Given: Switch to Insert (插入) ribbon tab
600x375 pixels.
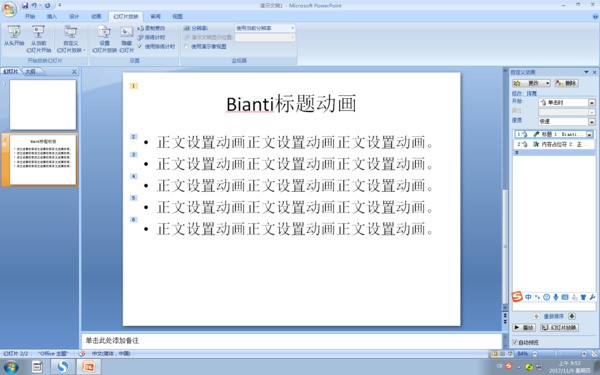Looking at the screenshot, I should pyautogui.click(x=52, y=16).
